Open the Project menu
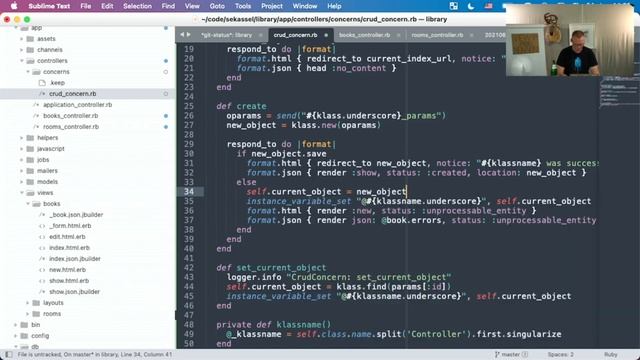 click(272, 6)
